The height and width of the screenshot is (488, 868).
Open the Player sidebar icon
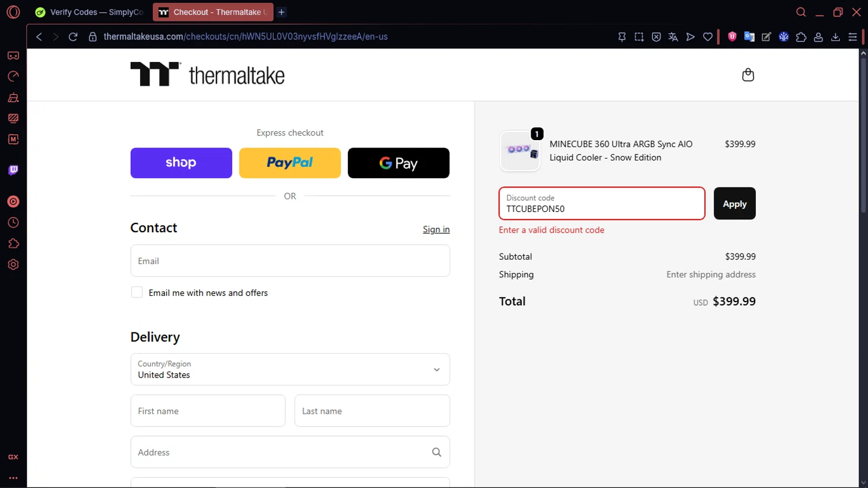click(13, 201)
